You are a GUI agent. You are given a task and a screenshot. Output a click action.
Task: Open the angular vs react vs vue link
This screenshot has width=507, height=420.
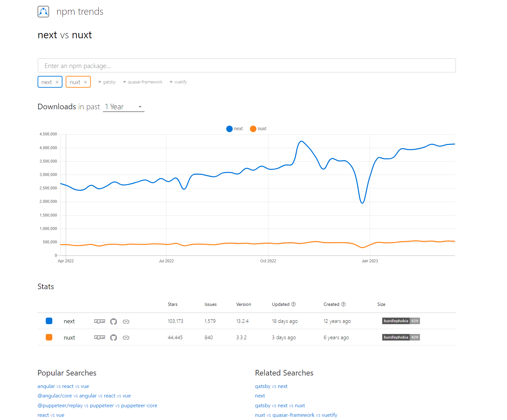pos(63,386)
